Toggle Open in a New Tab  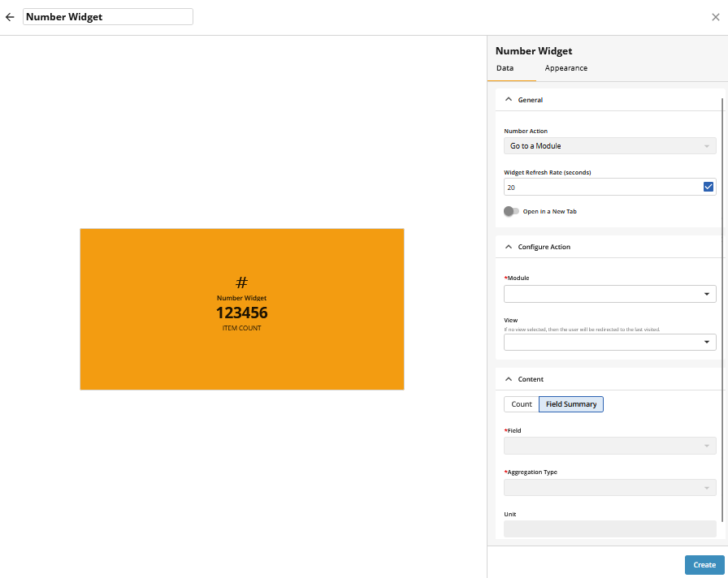point(511,212)
